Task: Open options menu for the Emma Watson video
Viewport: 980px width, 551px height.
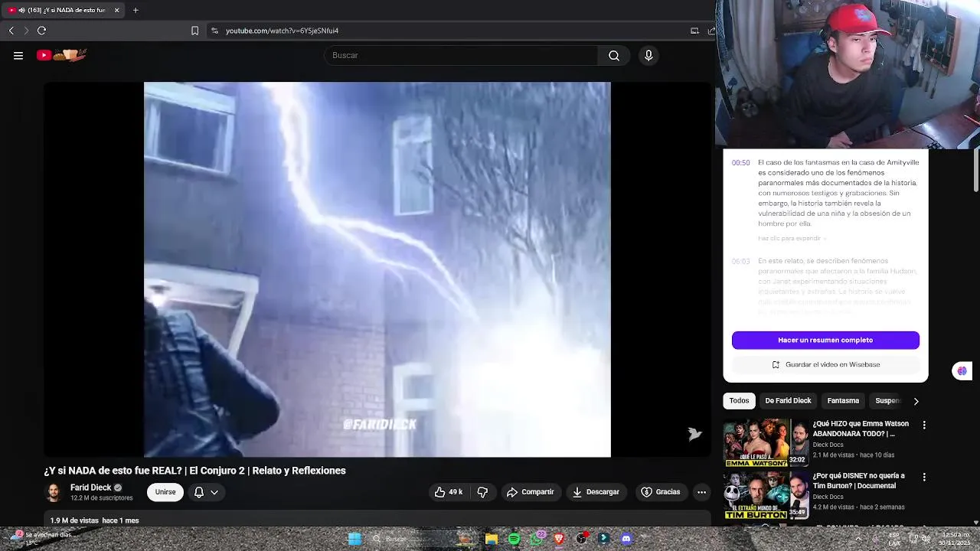Action: pyautogui.click(x=924, y=425)
